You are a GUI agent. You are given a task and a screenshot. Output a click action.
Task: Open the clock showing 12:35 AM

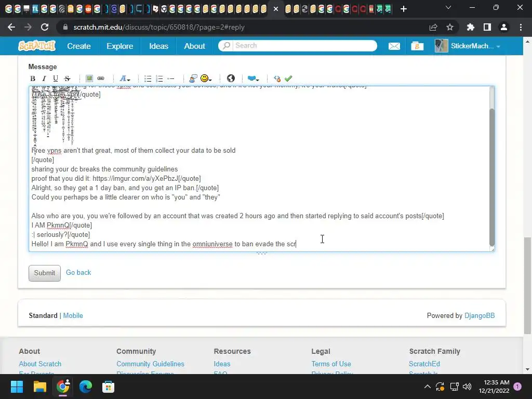pos(494,387)
